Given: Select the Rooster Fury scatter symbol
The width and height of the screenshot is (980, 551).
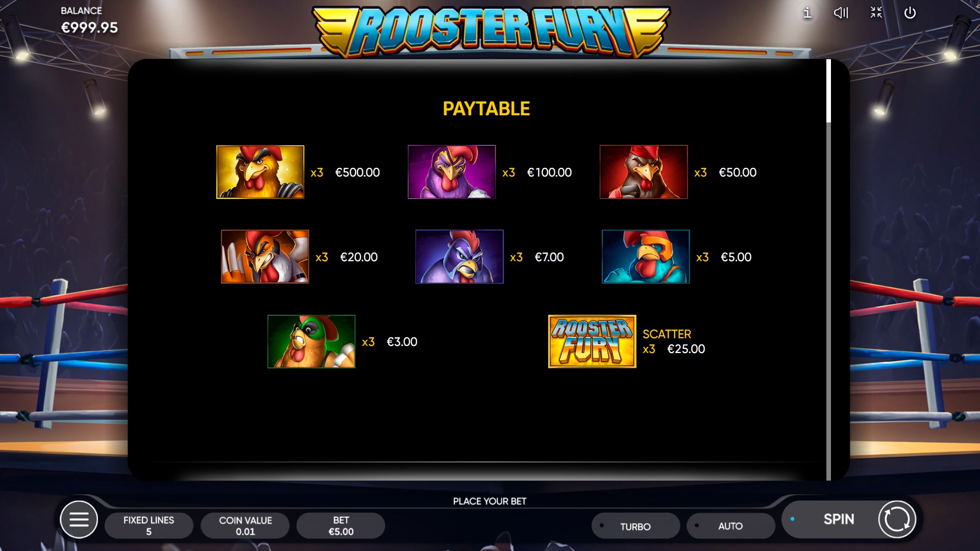Looking at the screenshot, I should click(x=592, y=341).
